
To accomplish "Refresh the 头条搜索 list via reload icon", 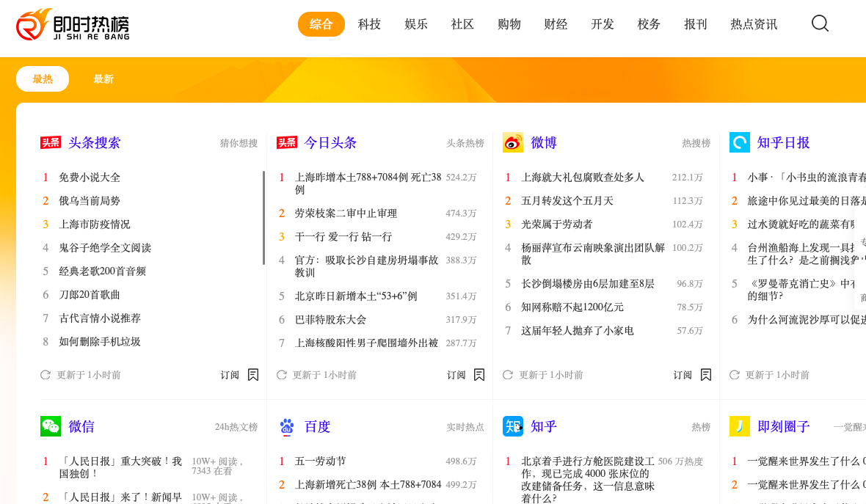I will point(46,375).
